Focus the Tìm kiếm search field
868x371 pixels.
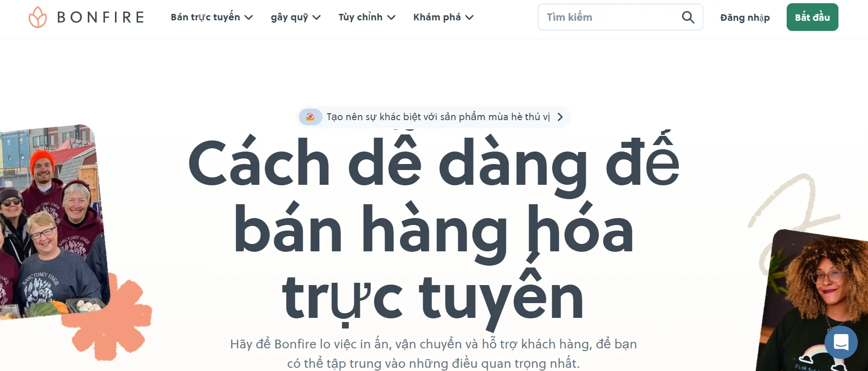point(610,18)
